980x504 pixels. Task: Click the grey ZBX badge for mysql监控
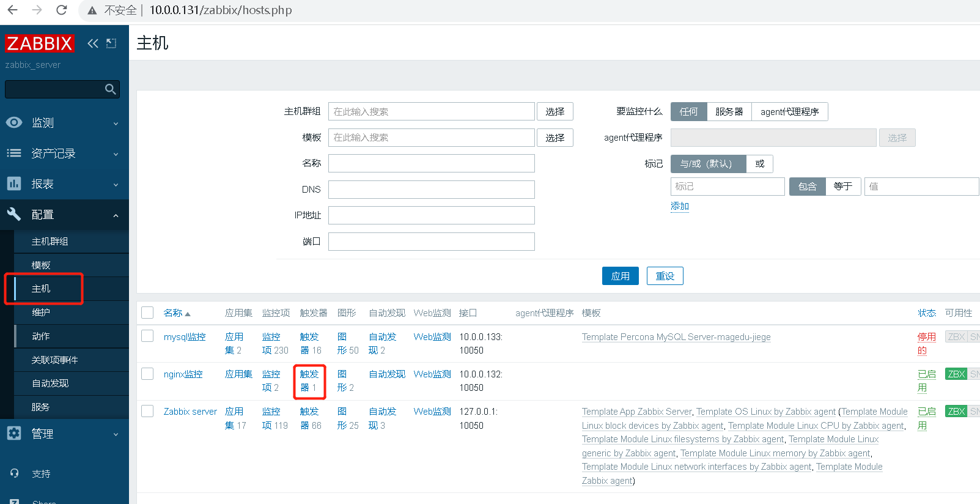click(956, 337)
